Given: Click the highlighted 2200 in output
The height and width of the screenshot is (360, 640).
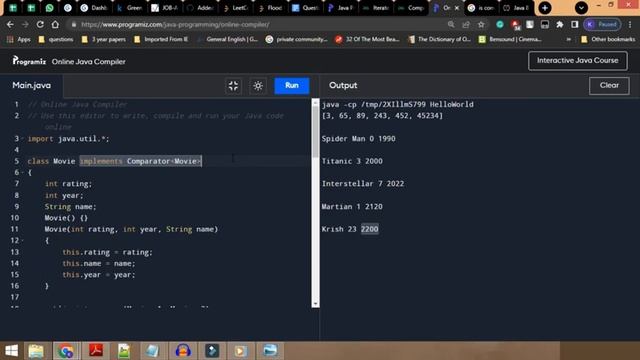Looking at the screenshot, I should click(369, 229).
